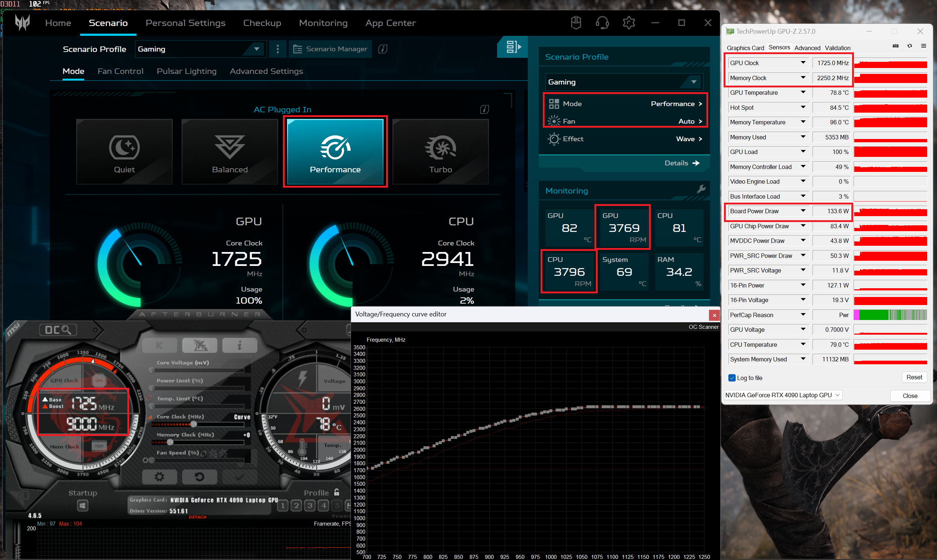937x560 pixels.
Task: Click PerfCap Reason graph bar
Action: (890, 315)
